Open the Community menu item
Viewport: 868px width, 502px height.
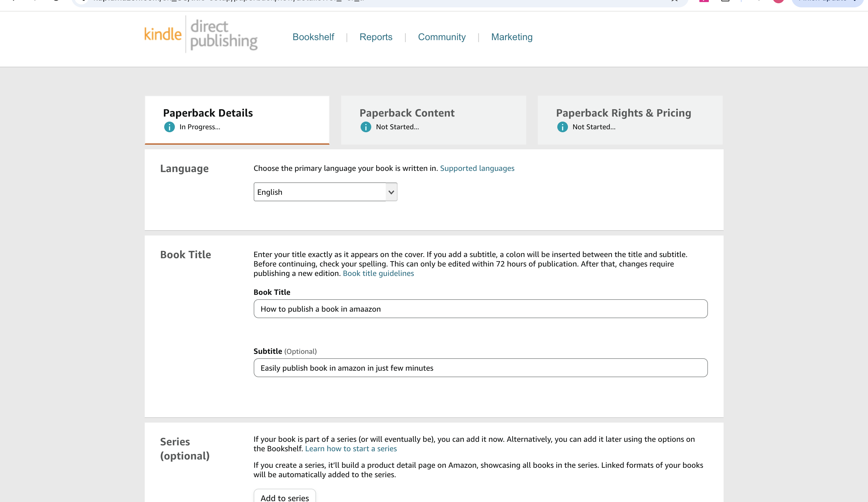click(442, 37)
